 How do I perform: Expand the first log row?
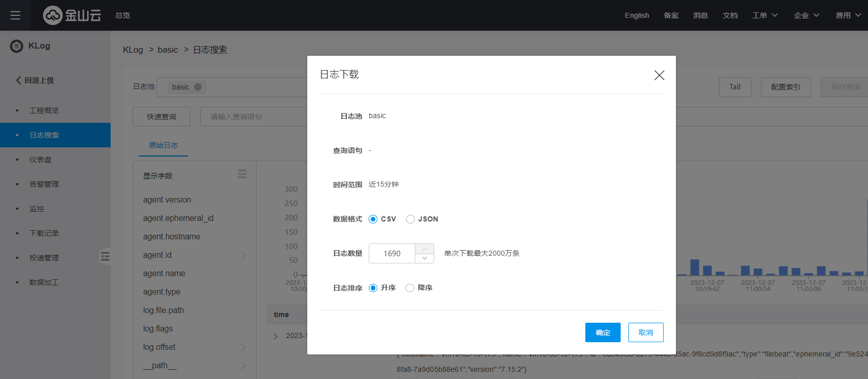click(276, 336)
